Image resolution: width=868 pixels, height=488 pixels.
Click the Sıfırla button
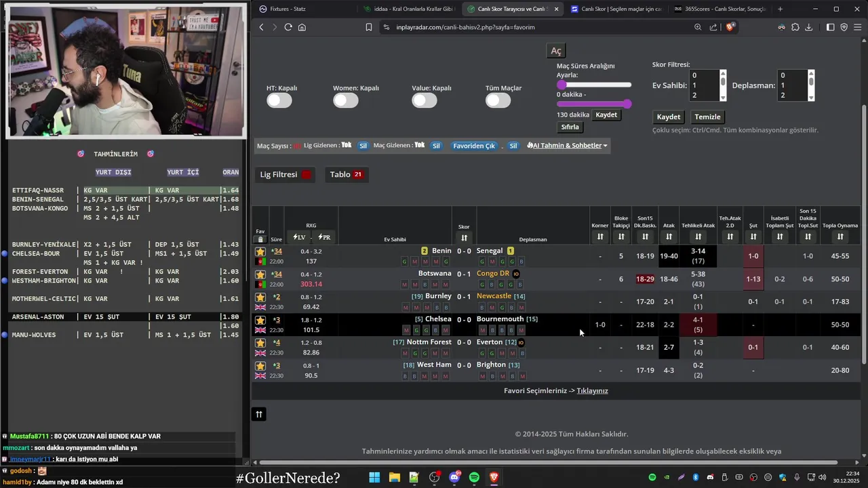pyautogui.click(x=570, y=127)
